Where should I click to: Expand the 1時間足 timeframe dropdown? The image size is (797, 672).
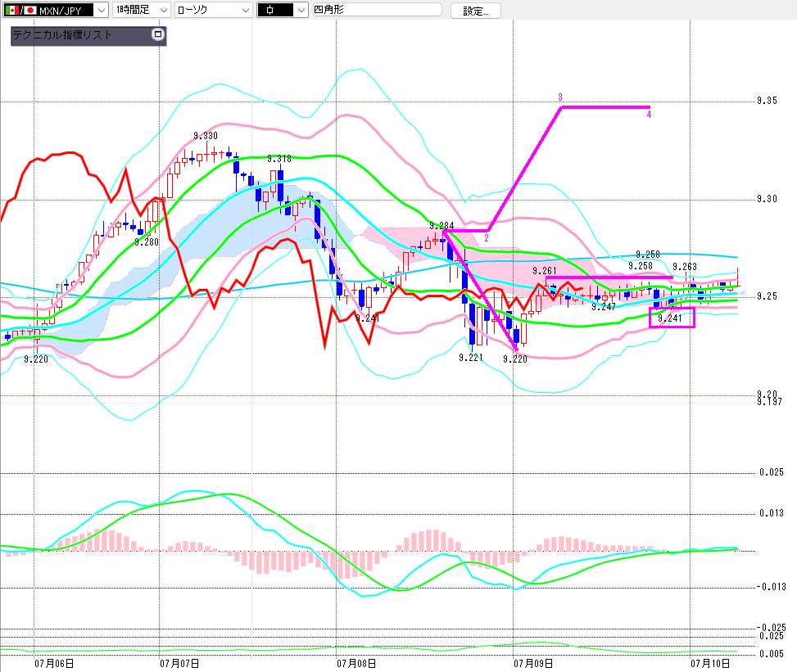[x=142, y=10]
